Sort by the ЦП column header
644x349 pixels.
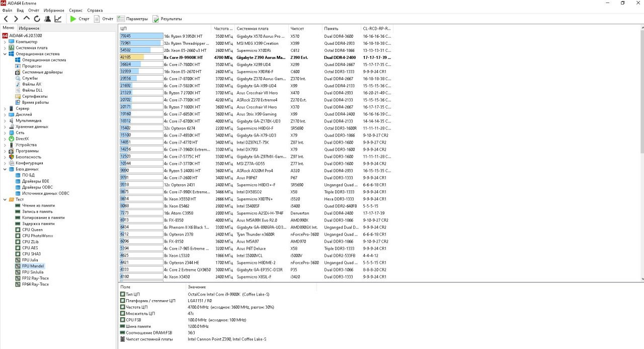(165, 29)
